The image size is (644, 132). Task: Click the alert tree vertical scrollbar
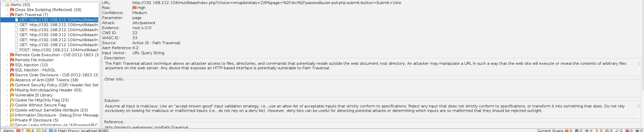[x=99, y=63]
